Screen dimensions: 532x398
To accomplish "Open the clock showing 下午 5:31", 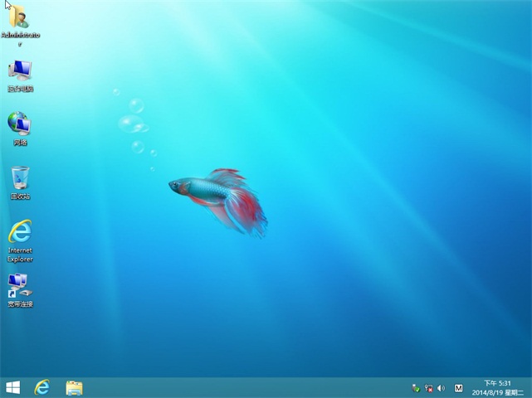I will coord(495,382).
